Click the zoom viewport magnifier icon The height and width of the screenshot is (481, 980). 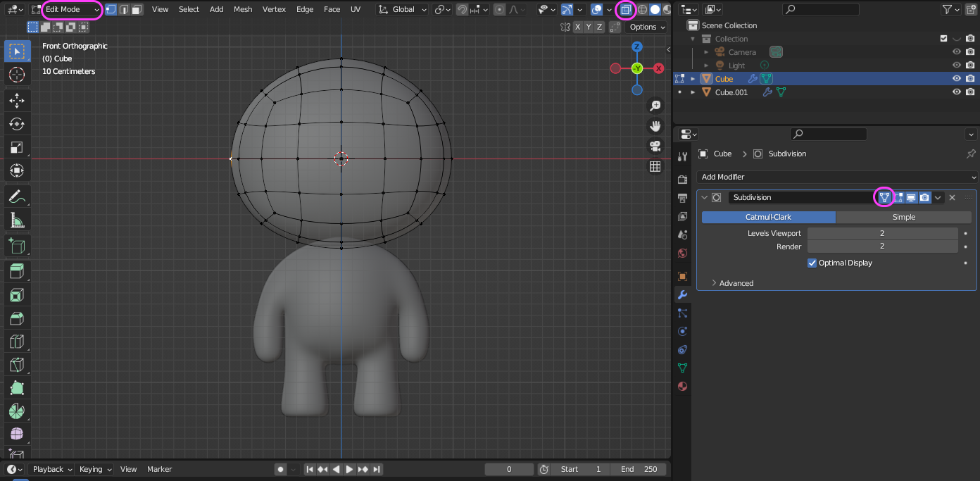(655, 106)
